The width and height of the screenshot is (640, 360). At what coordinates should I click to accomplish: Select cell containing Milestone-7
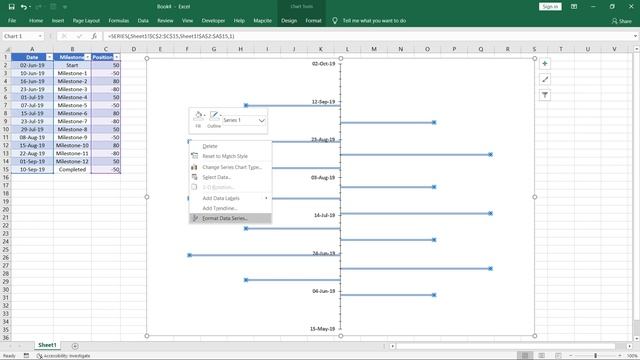[72, 121]
